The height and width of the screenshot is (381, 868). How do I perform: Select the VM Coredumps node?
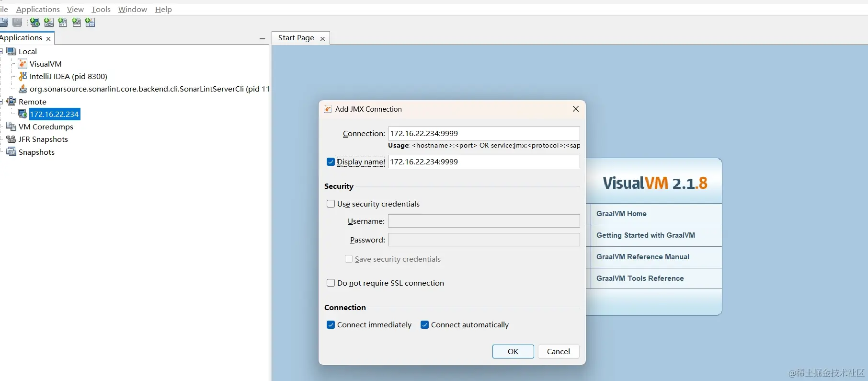pyautogui.click(x=46, y=127)
